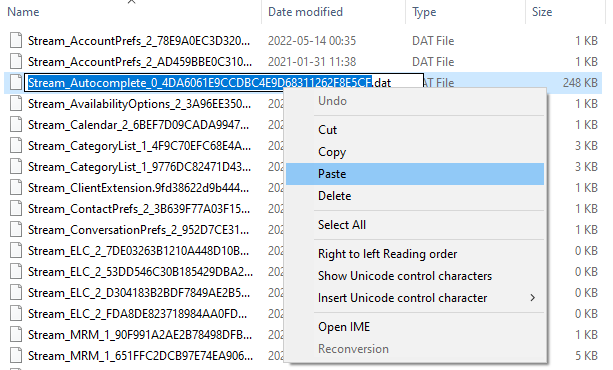Sort files by Date modified column

(305, 12)
